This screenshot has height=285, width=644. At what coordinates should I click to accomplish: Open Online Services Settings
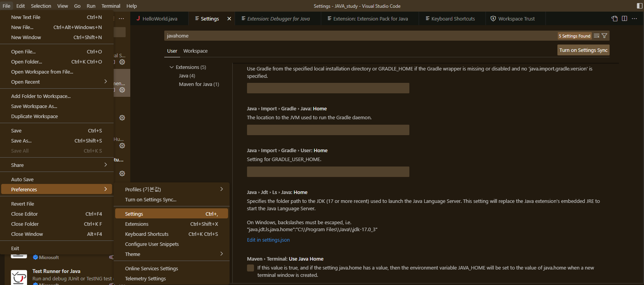[x=172, y=268]
